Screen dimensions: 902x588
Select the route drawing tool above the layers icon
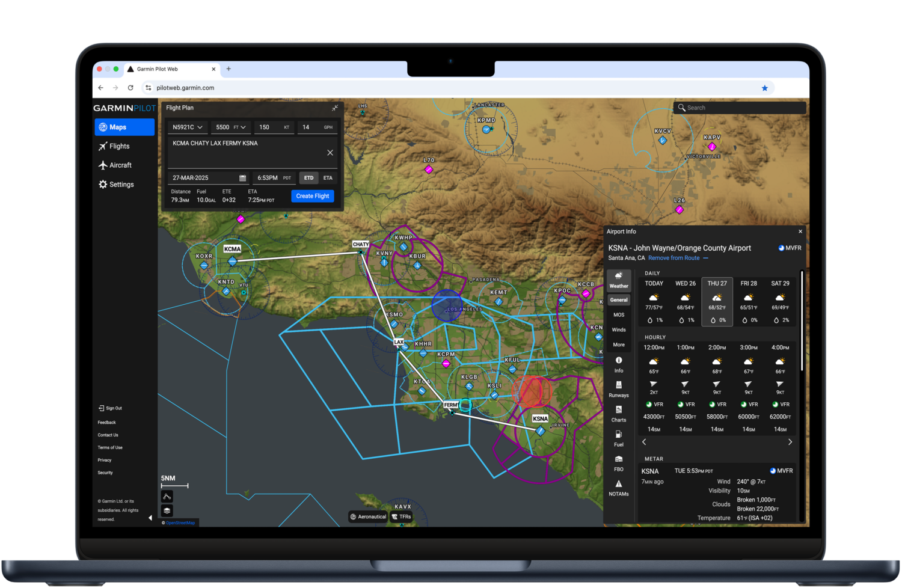click(x=167, y=496)
